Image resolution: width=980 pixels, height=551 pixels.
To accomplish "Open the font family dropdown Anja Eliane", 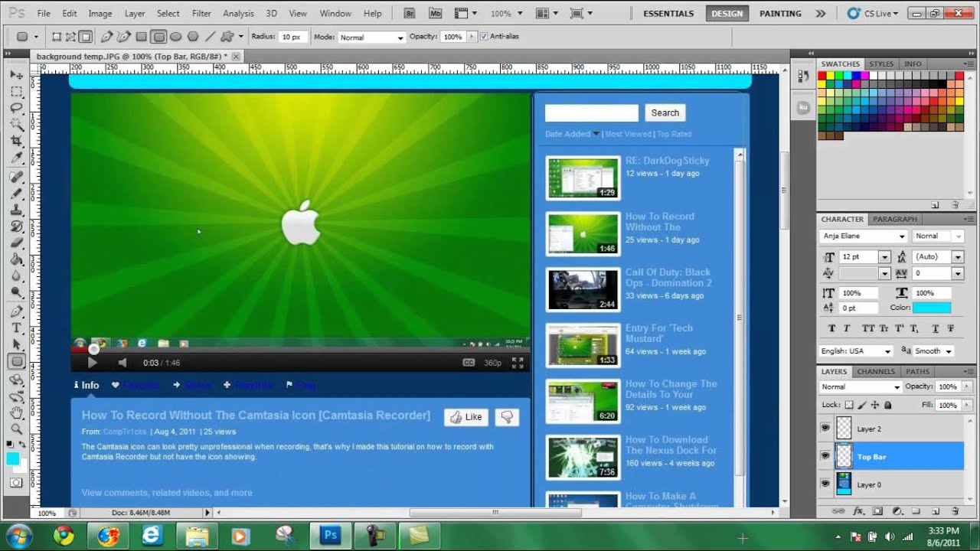I will 902,236.
